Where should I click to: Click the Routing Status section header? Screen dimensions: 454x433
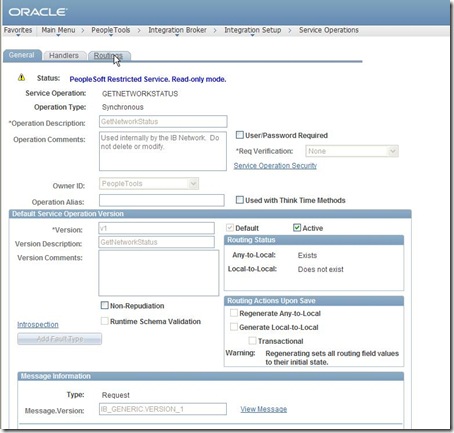[314, 240]
